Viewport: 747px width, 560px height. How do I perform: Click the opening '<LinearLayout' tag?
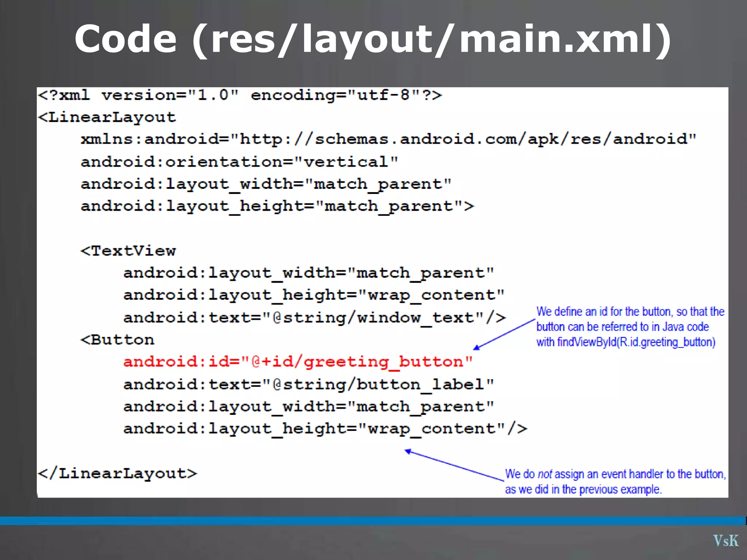pos(107,117)
